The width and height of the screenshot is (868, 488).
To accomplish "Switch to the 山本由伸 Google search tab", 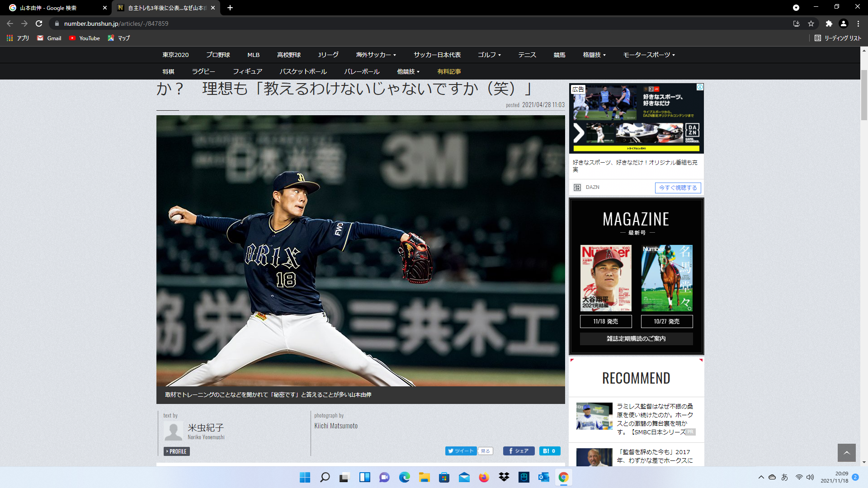I will (x=54, y=8).
